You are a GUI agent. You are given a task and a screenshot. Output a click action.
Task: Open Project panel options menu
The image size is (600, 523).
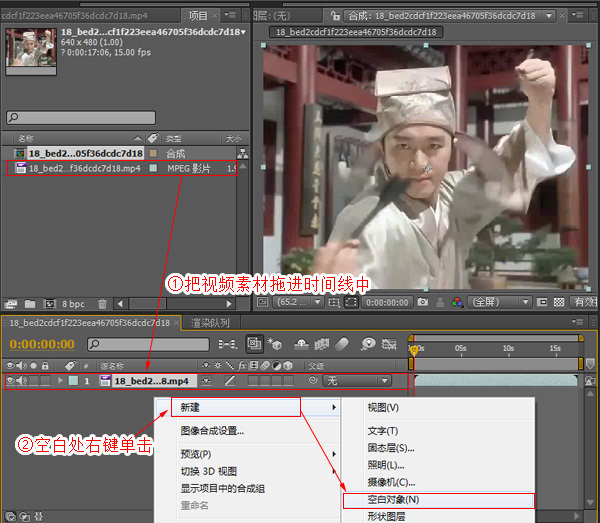coord(230,15)
